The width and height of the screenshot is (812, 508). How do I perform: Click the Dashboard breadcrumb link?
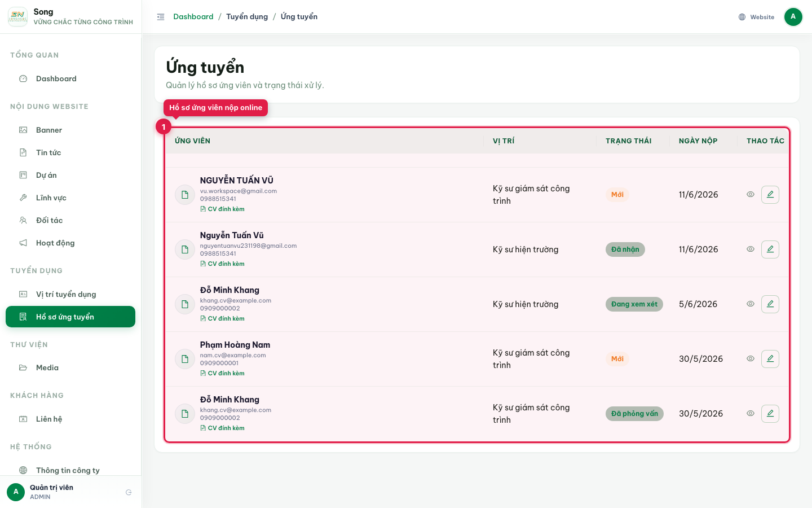[x=193, y=17]
